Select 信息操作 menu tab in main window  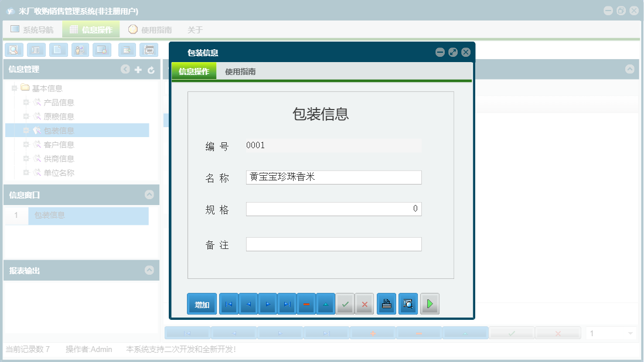[x=91, y=29]
